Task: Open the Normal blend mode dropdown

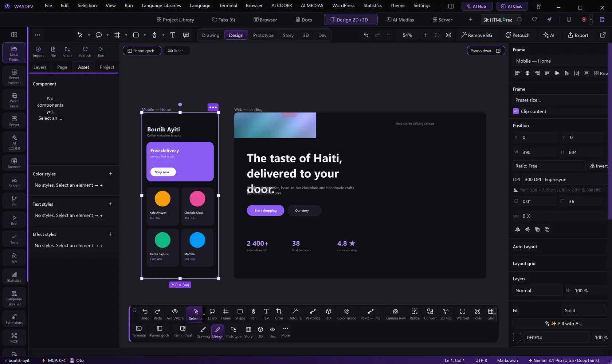Action: point(538,290)
